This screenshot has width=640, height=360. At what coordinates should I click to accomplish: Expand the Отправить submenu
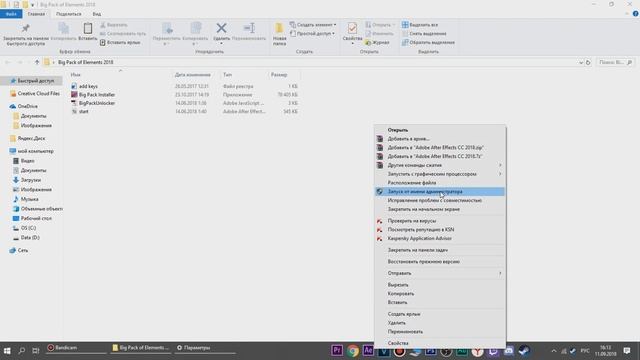click(440, 273)
